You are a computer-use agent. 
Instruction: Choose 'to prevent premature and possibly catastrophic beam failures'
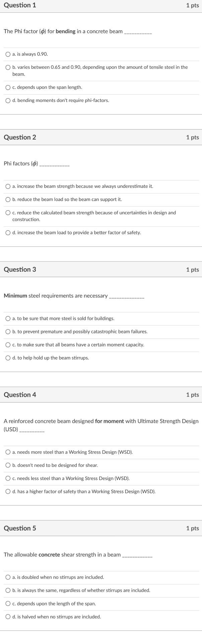[7, 331]
